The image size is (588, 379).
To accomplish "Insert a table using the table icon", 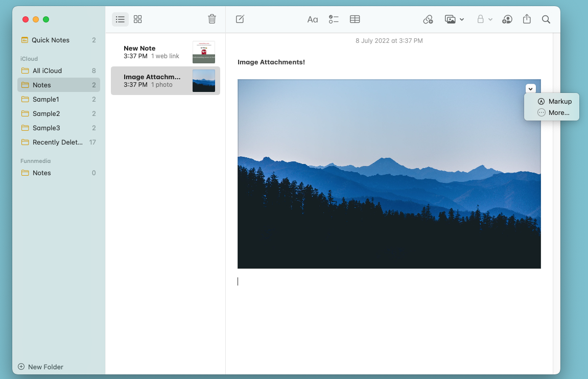I will [x=355, y=19].
